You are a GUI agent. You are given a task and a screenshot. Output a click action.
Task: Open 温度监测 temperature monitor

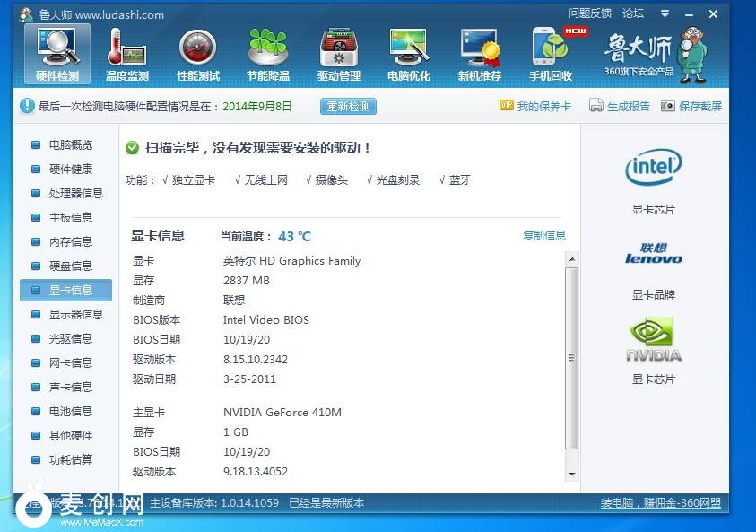pos(127,52)
